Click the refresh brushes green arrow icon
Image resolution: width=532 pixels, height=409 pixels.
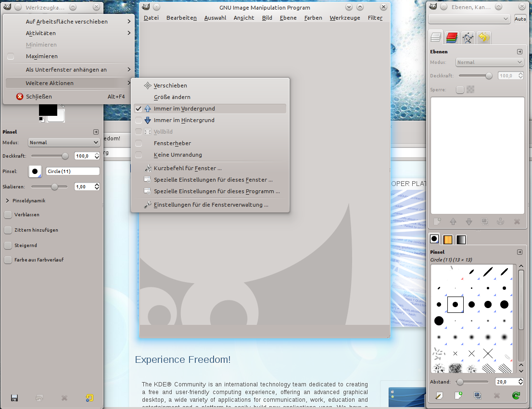point(516,396)
